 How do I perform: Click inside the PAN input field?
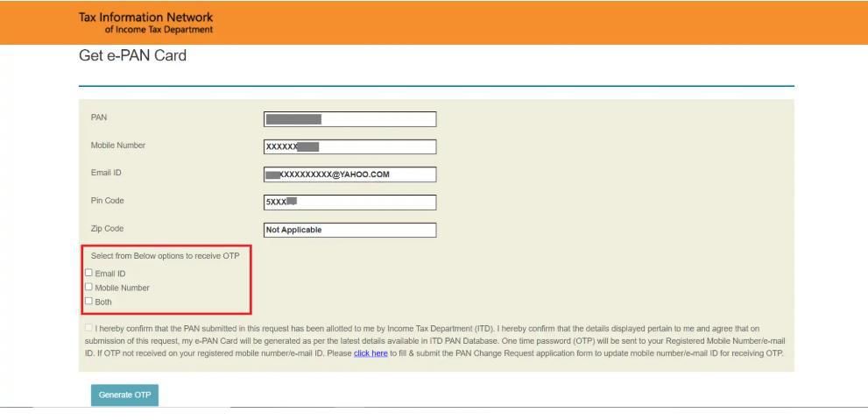tap(349, 119)
